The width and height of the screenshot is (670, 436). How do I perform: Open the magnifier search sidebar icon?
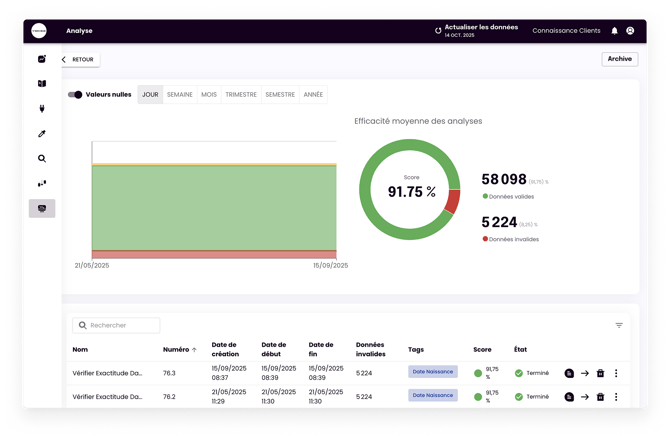(x=42, y=159)
